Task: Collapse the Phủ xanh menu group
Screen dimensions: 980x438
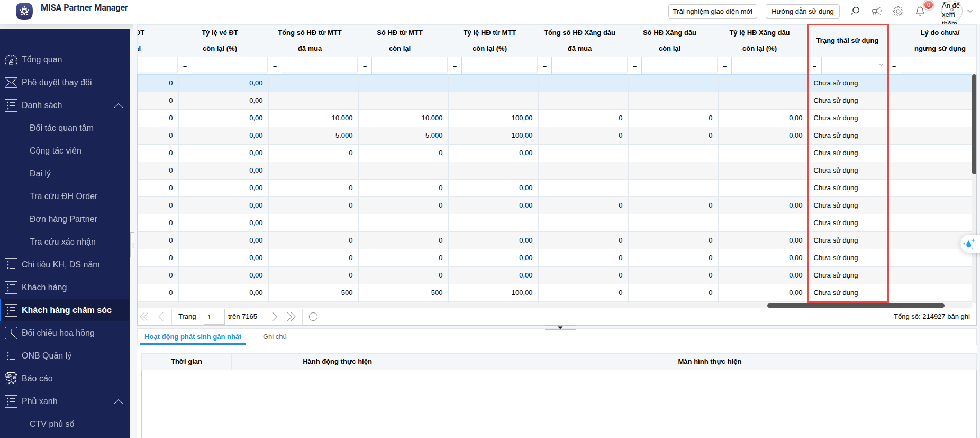Action: coord(119,401)
